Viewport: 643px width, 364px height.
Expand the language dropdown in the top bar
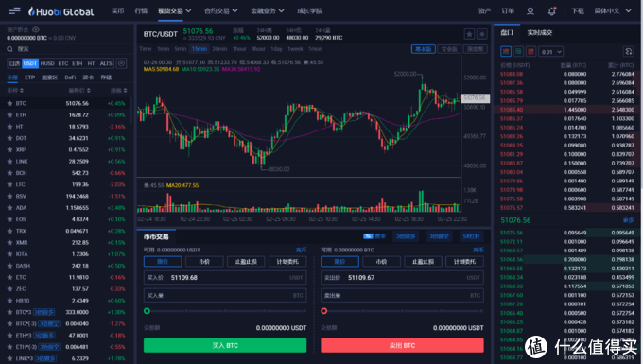613,11
